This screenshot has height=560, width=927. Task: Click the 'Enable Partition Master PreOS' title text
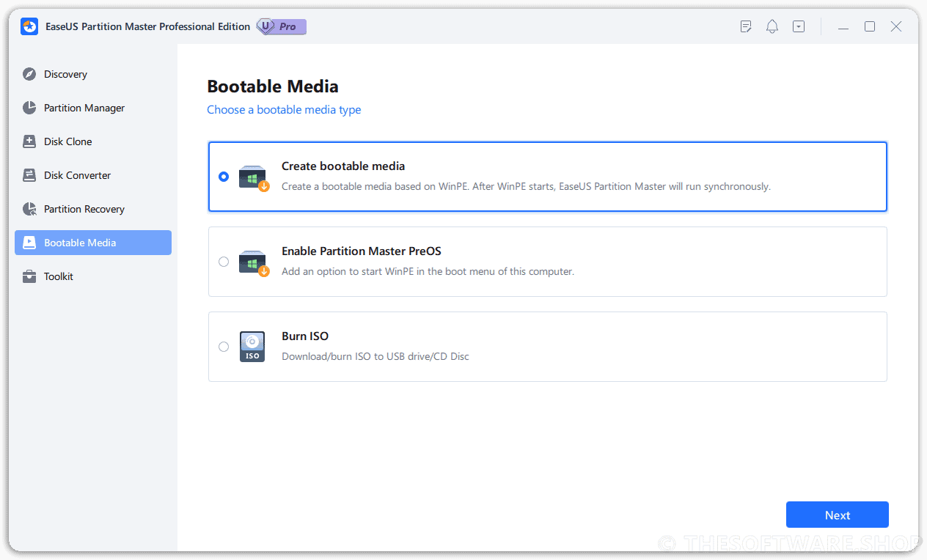point(362,251)
